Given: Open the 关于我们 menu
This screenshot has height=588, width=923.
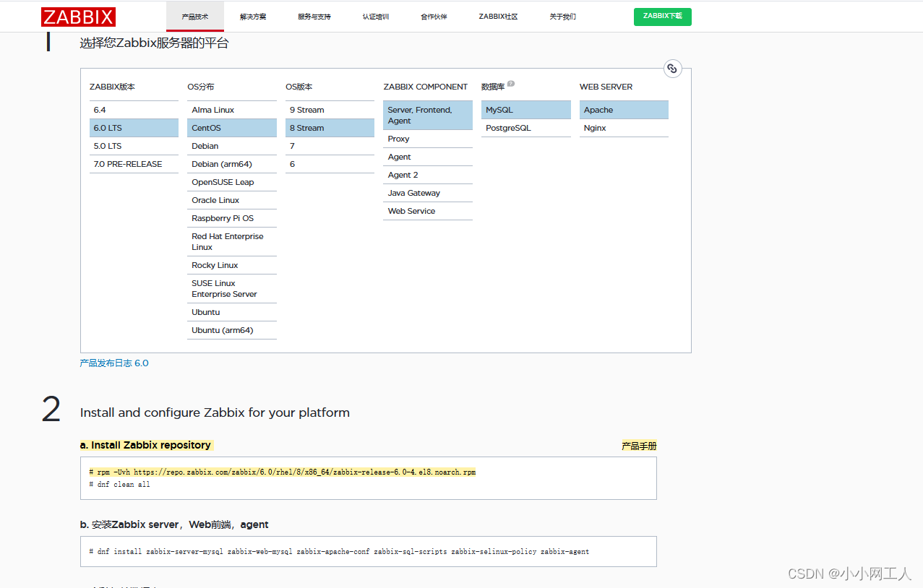Looking at the screenshot, I should [x=562, y=17].
